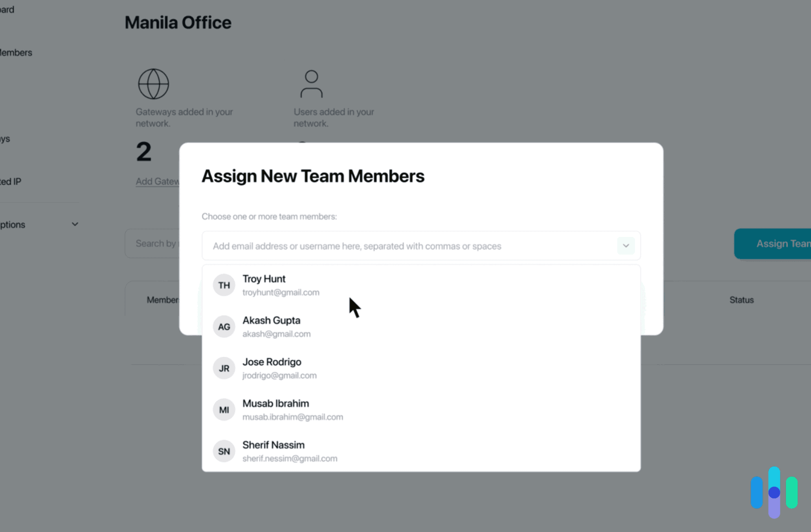Click the Status column header
This screenshot has width=811, height=532.
tap(741, 300)
